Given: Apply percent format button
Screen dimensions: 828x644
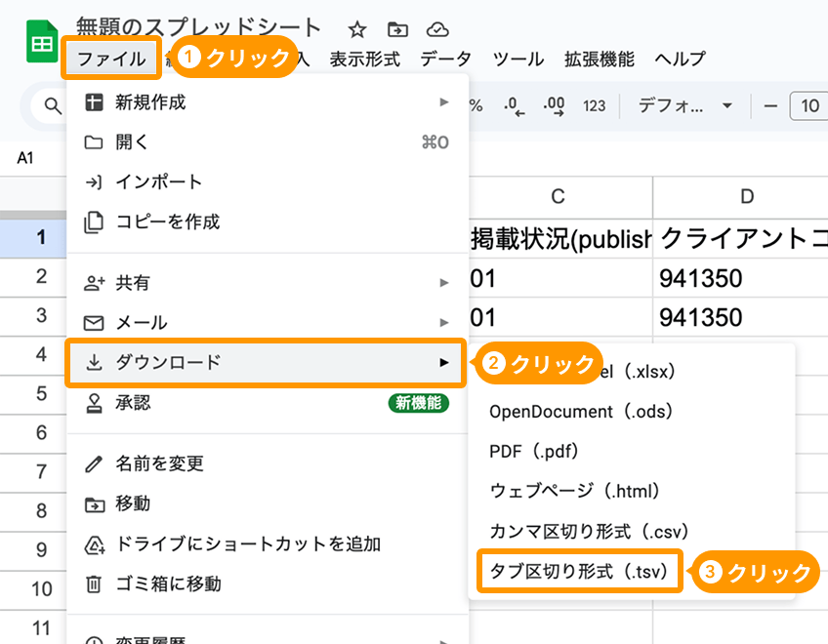Looking at the screenshot, I should [476, 106].
